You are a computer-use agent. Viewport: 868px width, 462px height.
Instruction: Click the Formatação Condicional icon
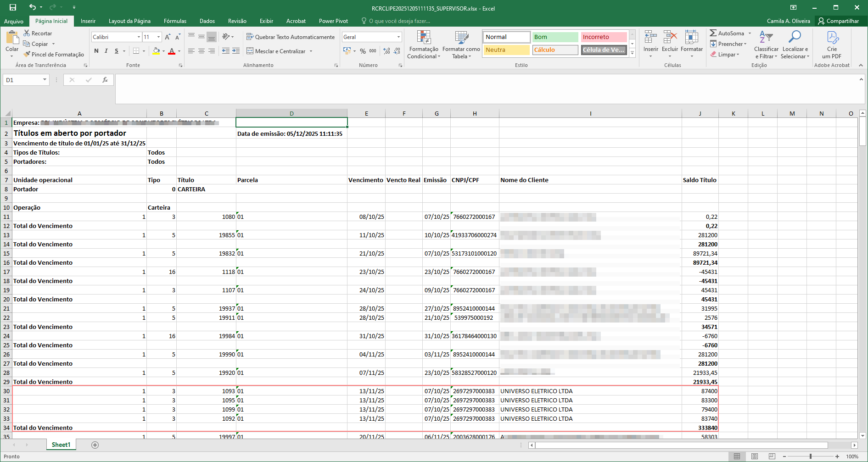pos(424,38)
